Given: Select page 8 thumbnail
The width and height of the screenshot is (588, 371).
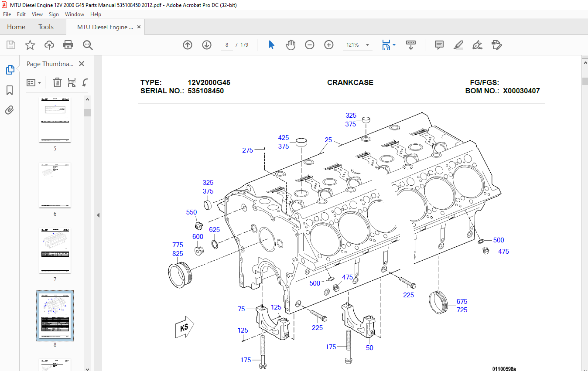Looking at the screenshot, I should (x=55, y=316).
